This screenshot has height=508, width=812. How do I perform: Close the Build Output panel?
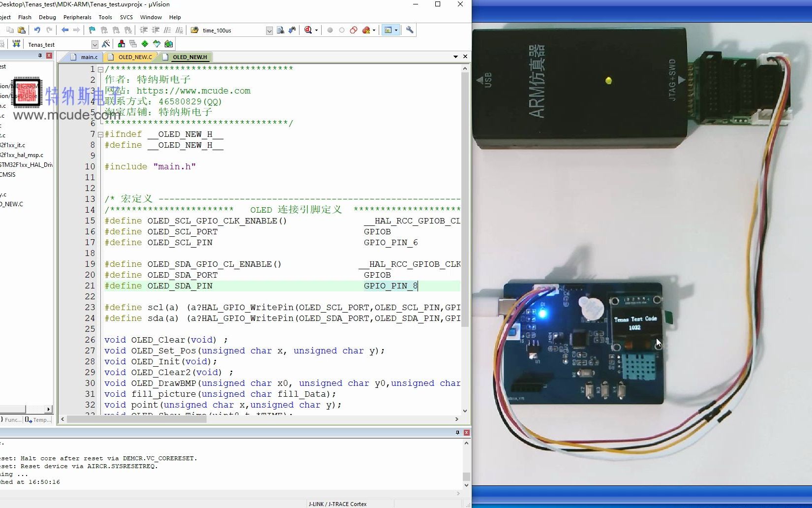tap(467, 433)
